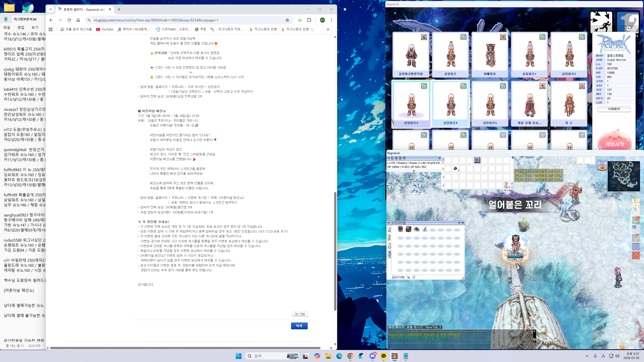Switch hotkey bar to page 1 indicator
This screenshot has width=644, height=362.
pos(443,159)
